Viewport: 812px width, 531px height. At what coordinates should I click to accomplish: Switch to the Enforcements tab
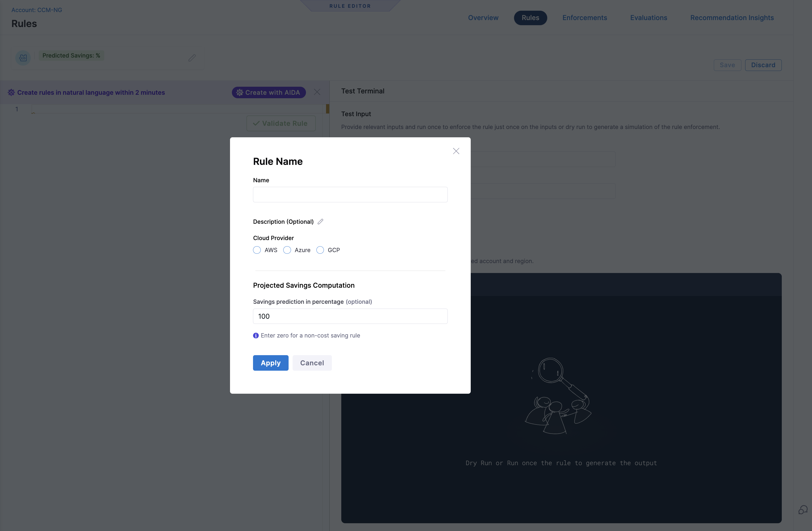[585, 18]
